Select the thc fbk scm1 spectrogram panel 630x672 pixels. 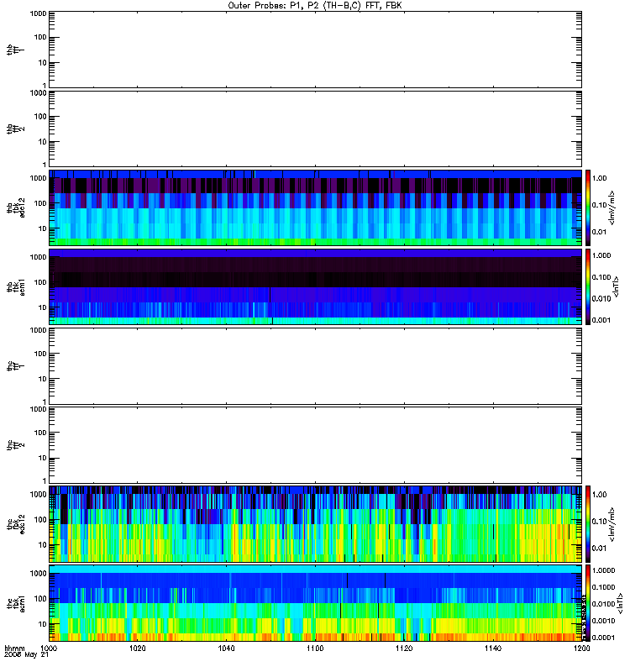(x=315, y=603)
